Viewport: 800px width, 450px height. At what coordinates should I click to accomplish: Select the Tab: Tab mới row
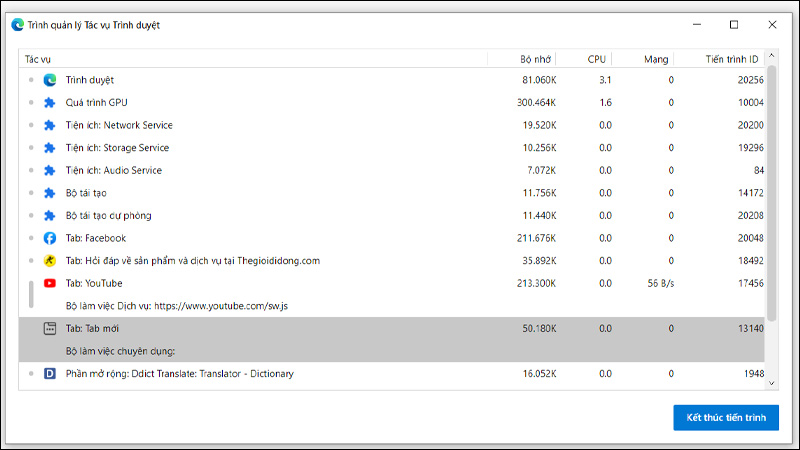[392, 329]
